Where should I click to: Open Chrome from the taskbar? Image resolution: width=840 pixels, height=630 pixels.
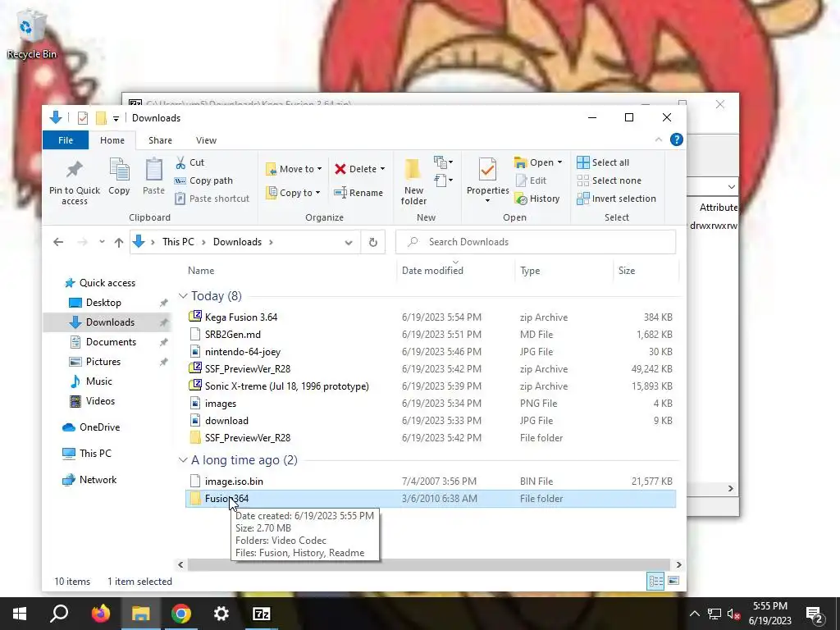[181, 614]
